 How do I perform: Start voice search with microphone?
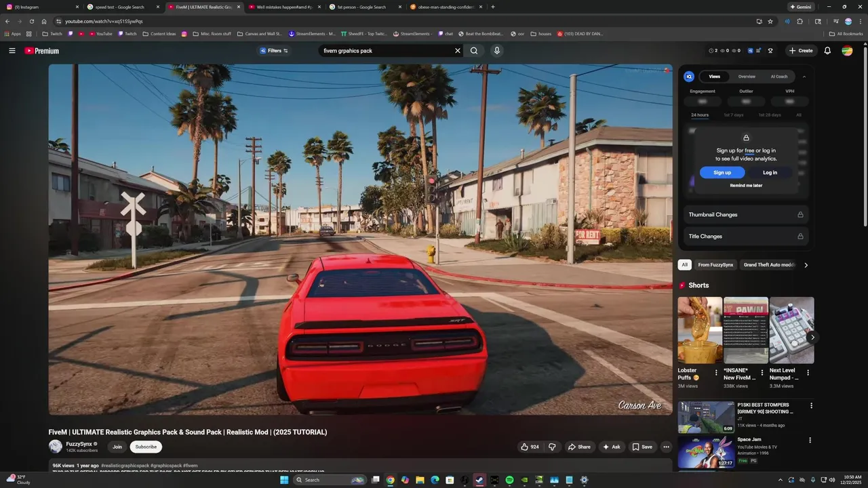pyautogui.click(x=497, y=51)
